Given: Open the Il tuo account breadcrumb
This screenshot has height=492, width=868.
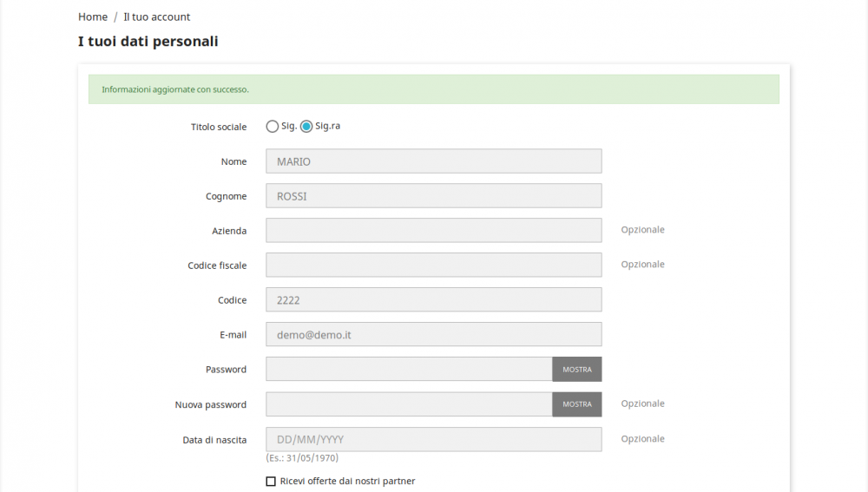Looking at the screenshot, I should click(156, 17).
